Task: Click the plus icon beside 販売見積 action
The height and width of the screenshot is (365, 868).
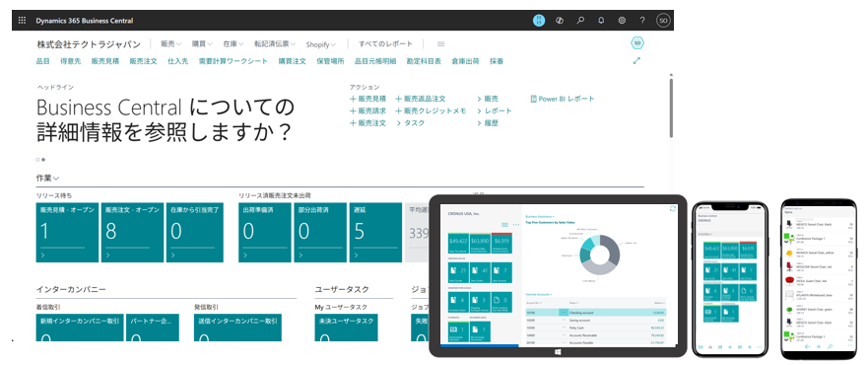Action: coord(353,100)
